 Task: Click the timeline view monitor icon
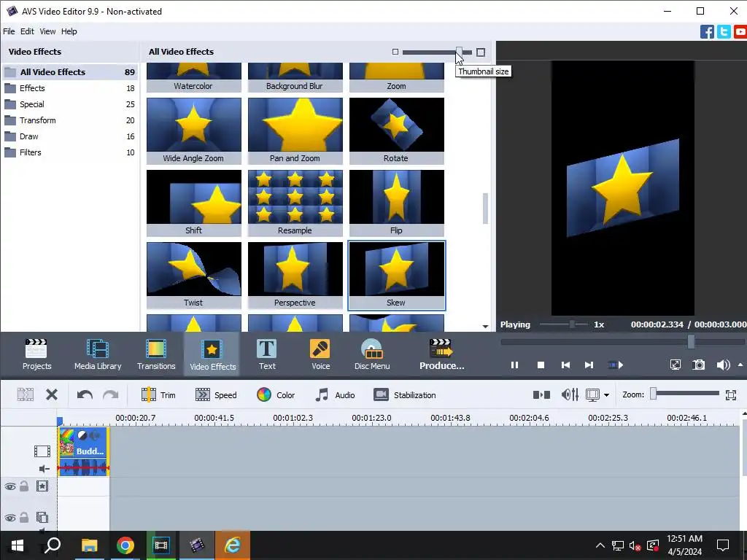coord(592,394)
